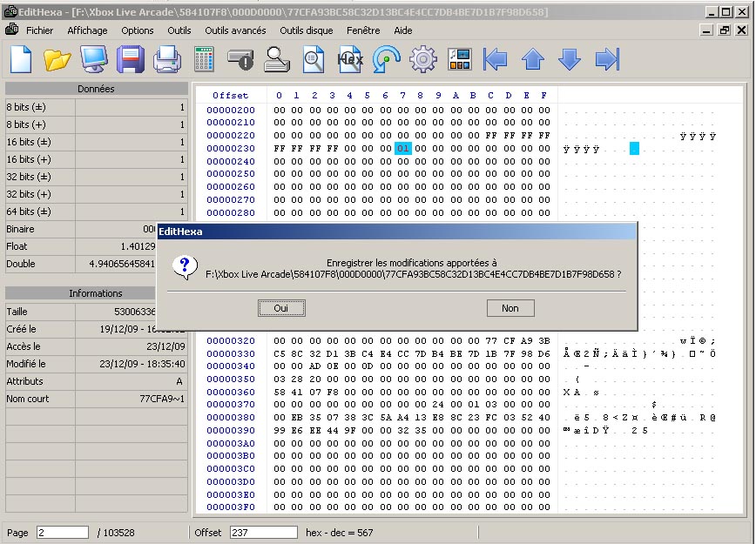Open the calculator tool icon

[204, 59]
